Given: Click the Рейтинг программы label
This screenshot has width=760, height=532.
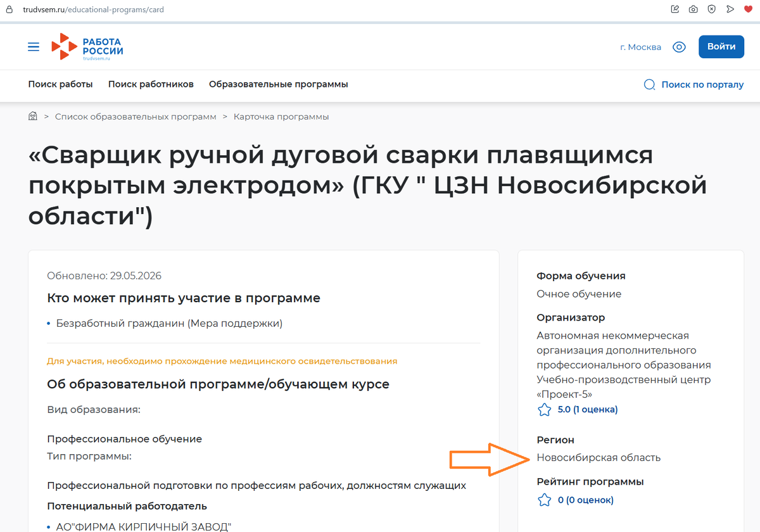Looking at the screenshot, I should [x=590, y=481].
